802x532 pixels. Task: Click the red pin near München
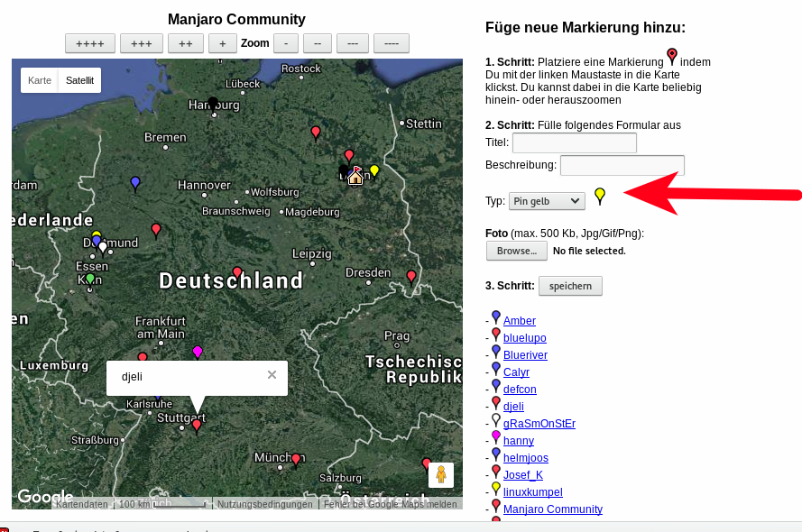click(295, 460)
